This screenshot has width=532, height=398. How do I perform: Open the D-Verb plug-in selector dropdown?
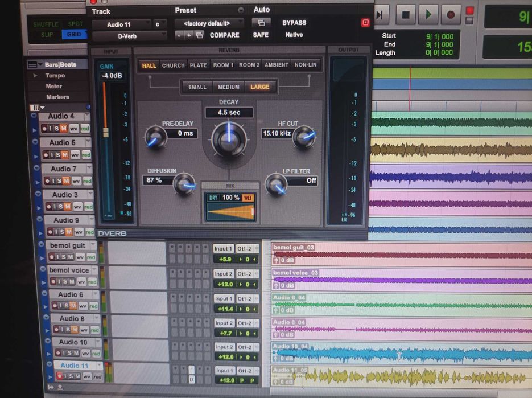click(x=130, y=36)
